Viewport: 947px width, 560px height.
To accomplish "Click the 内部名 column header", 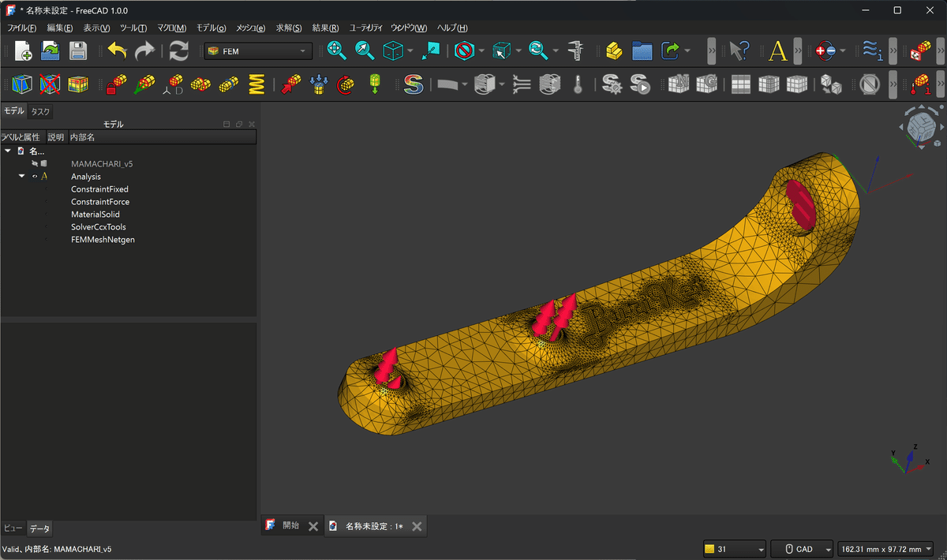I will click(82, 137).
